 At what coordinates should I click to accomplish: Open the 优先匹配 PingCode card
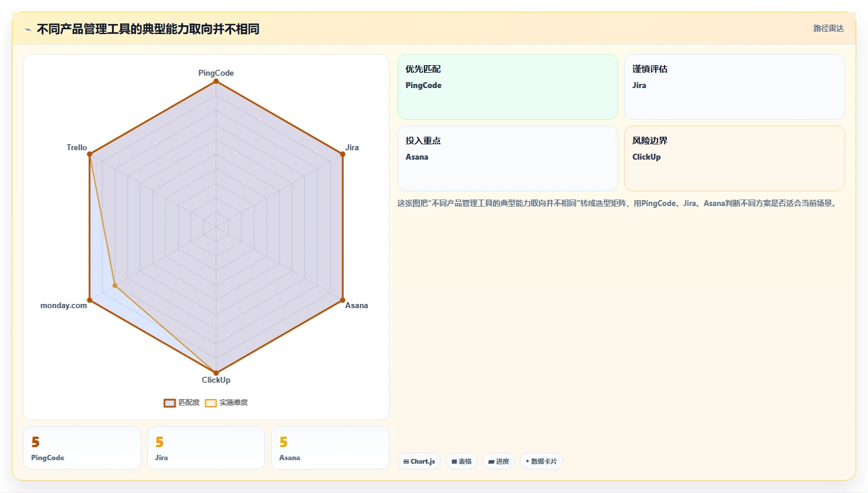508,87
